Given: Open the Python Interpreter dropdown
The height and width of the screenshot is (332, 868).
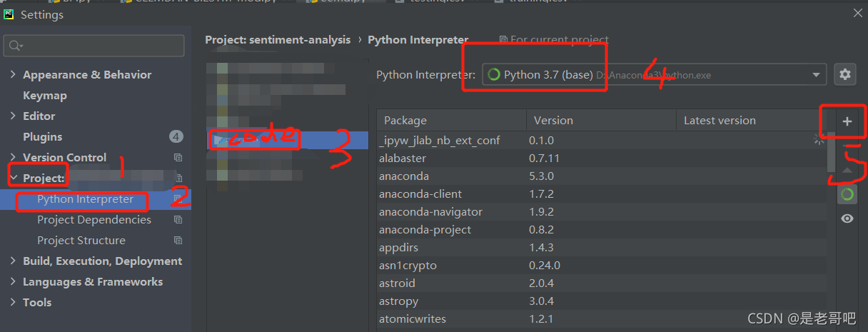Looking at the screenshot, I should point(655,74).
